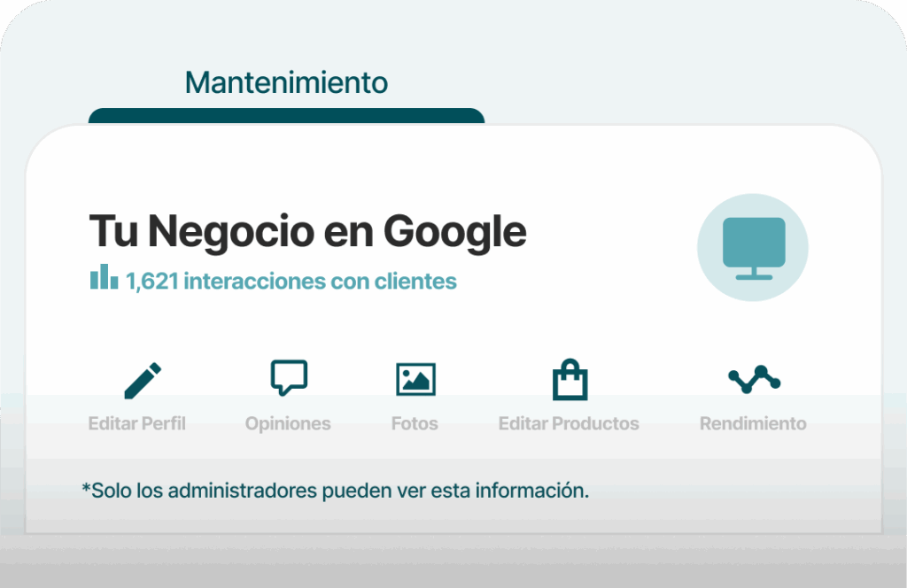The image size is (907, 588).
Task: Click the Editar Perfil label
Action: tap(137, 423)
